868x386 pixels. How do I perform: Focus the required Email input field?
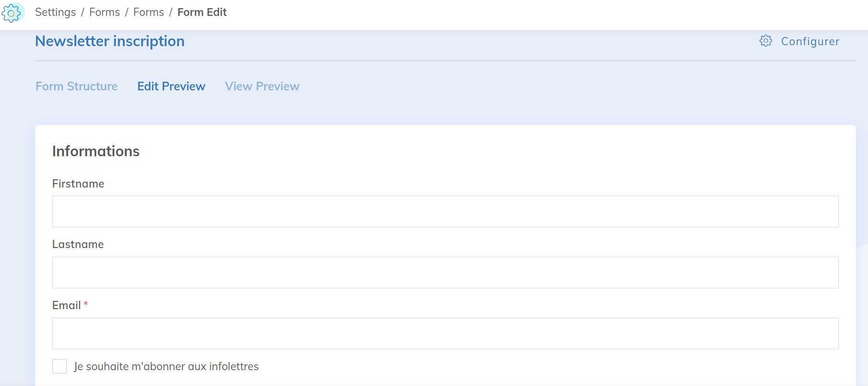pyautogui.click(x=445, y=334)
